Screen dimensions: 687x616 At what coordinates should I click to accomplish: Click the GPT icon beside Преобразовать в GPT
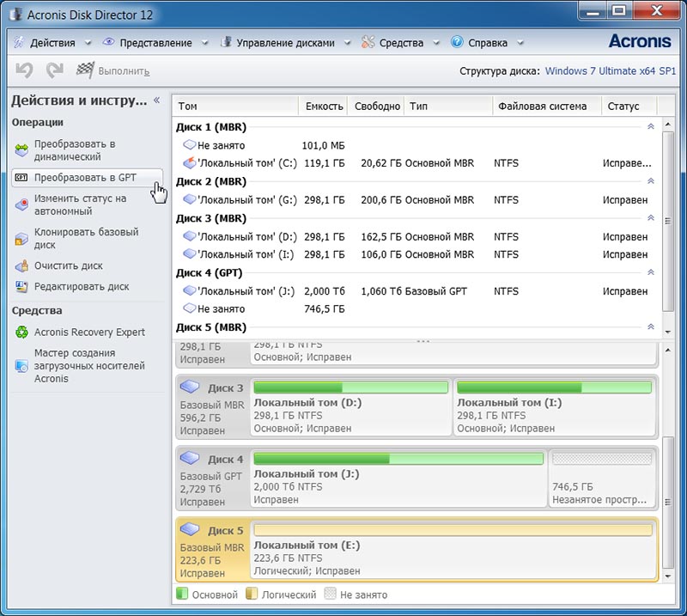[21, 177]
